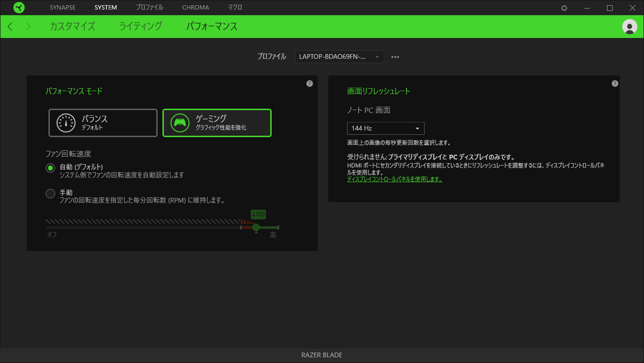Go back with the left arrow
Screen dimensions: 644x363
click(10, 27)
